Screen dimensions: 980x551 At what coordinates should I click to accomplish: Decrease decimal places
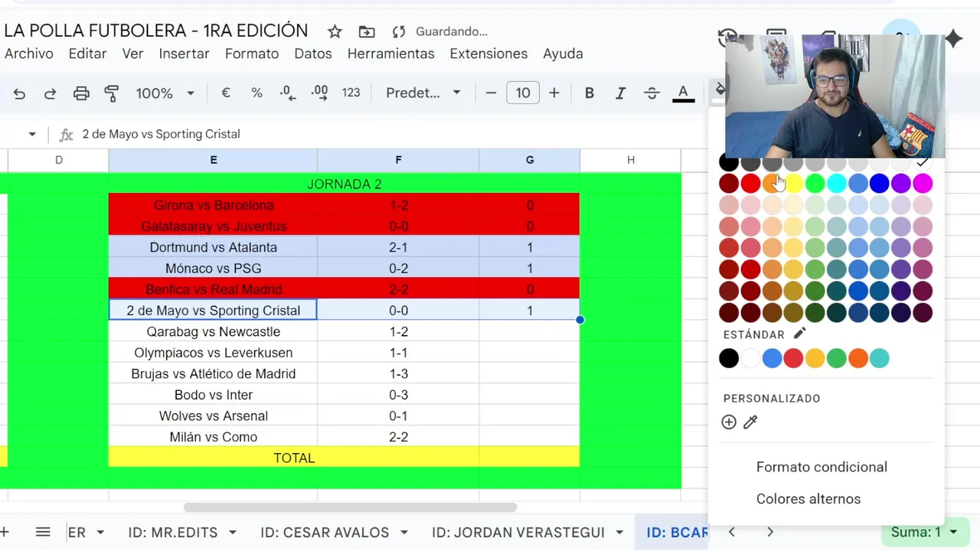(288, 93)
